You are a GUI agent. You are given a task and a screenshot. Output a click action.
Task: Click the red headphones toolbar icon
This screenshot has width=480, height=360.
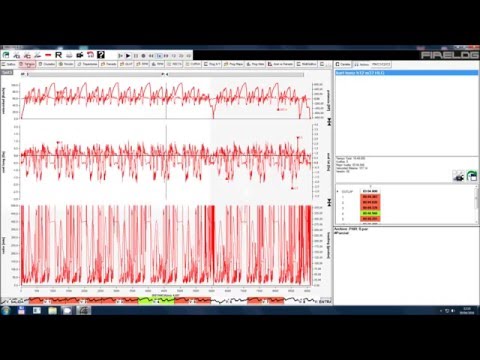click(90, 55)
